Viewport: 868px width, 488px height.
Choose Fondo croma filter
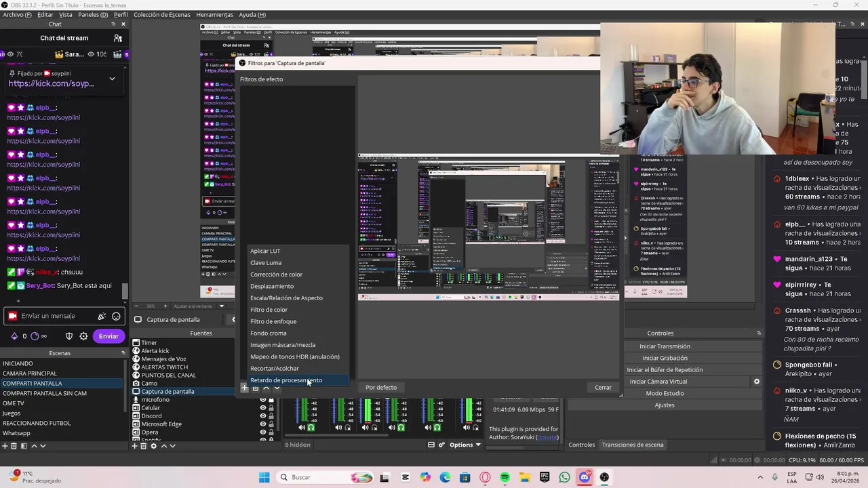click(x=298, y=333)
